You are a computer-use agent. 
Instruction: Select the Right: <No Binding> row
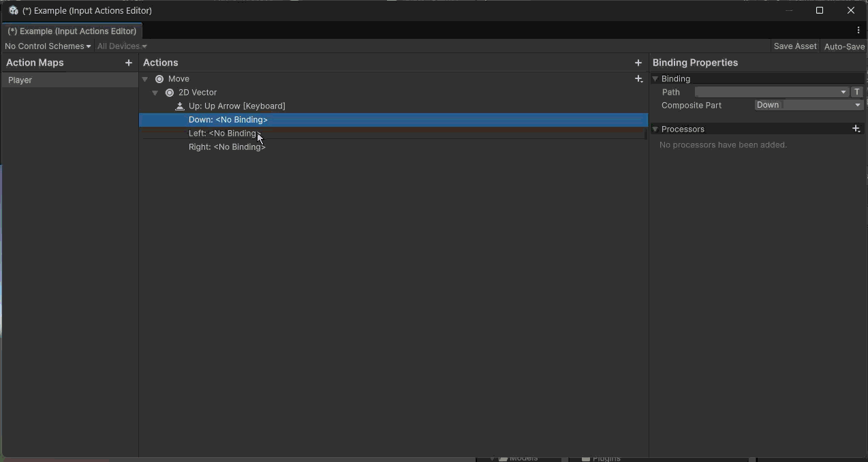(x=393, y=147)
